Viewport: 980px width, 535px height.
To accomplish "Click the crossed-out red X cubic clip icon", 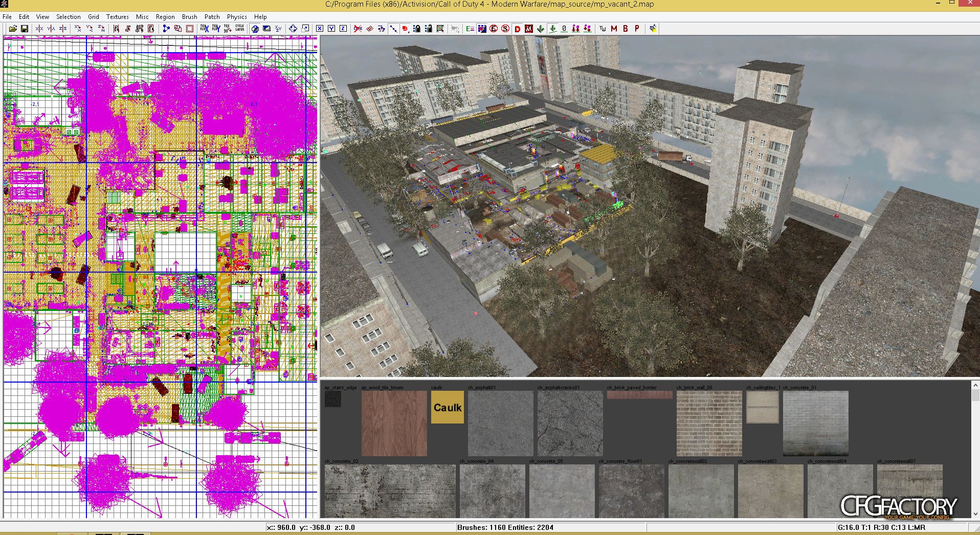I will point(358,29).
